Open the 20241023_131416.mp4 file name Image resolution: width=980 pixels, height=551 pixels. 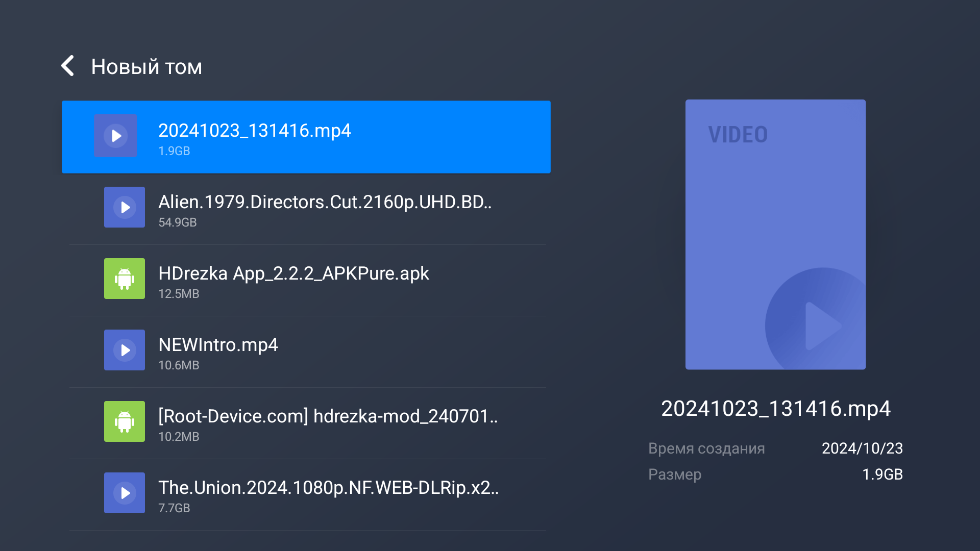click(255, 131)
